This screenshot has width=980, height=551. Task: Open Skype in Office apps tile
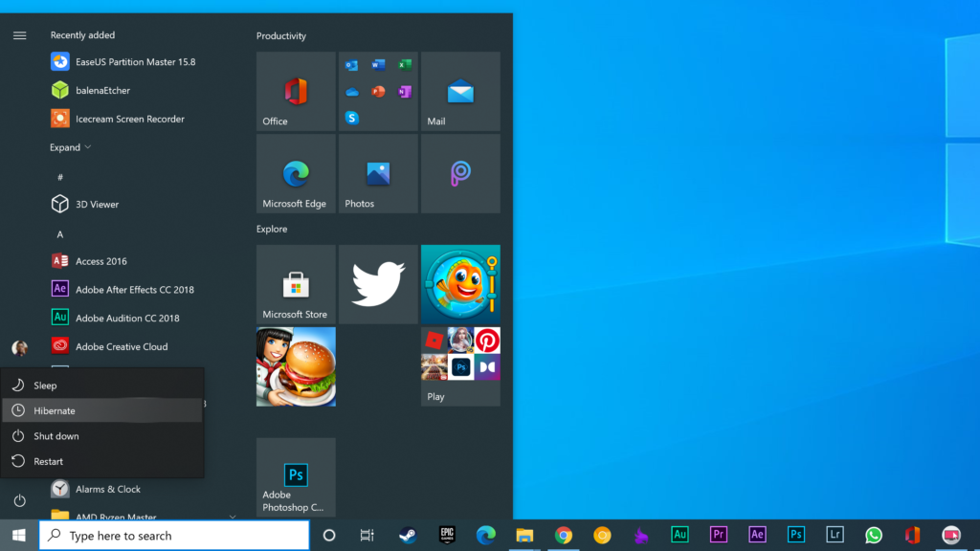click(x=352, y=118)
